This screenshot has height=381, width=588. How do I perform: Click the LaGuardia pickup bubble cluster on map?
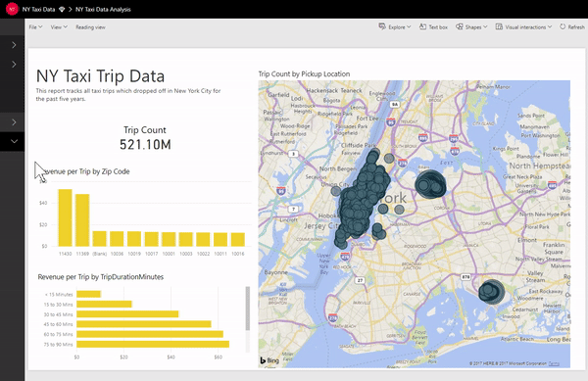[430, 184]
